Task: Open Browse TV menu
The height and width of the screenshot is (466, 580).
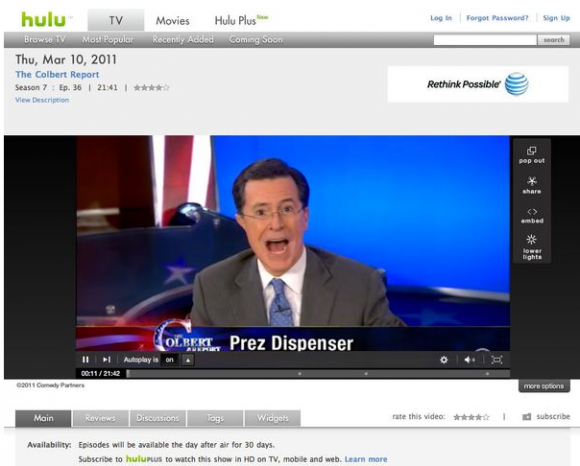Action: pyautogui.click(x=45, y=39)
